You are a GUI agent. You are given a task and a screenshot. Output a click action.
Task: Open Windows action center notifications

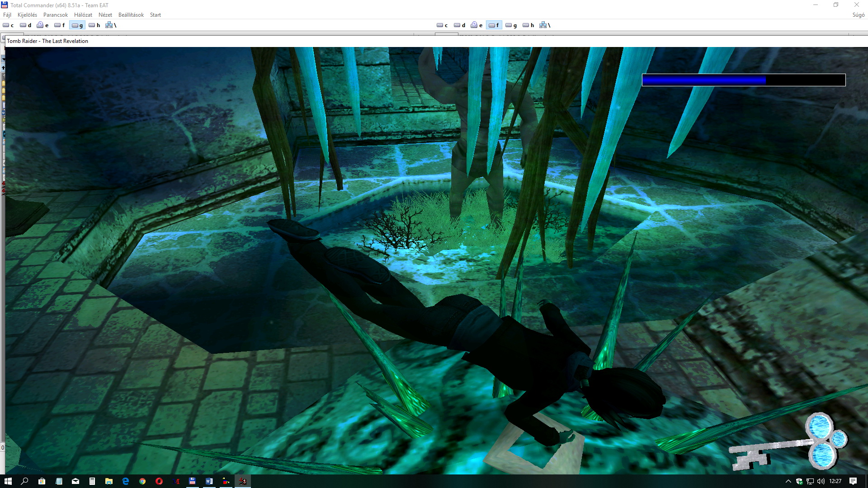pyautogui.click(x=853, y=481)
